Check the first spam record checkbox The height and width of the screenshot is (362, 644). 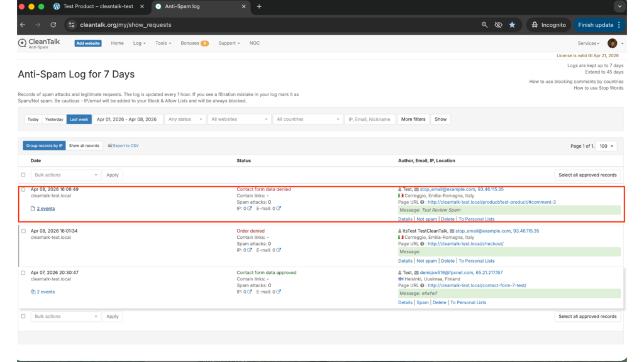click(23, 189)
